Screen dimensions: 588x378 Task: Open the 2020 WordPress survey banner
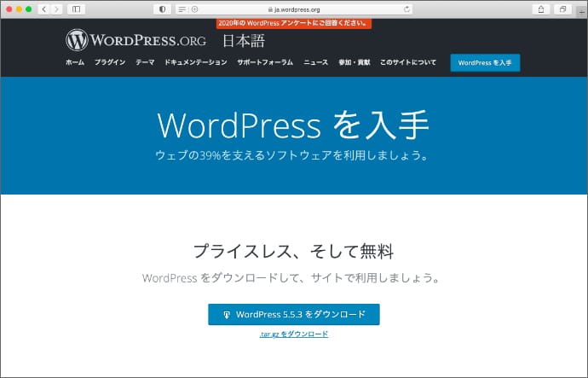coord(293,23)
